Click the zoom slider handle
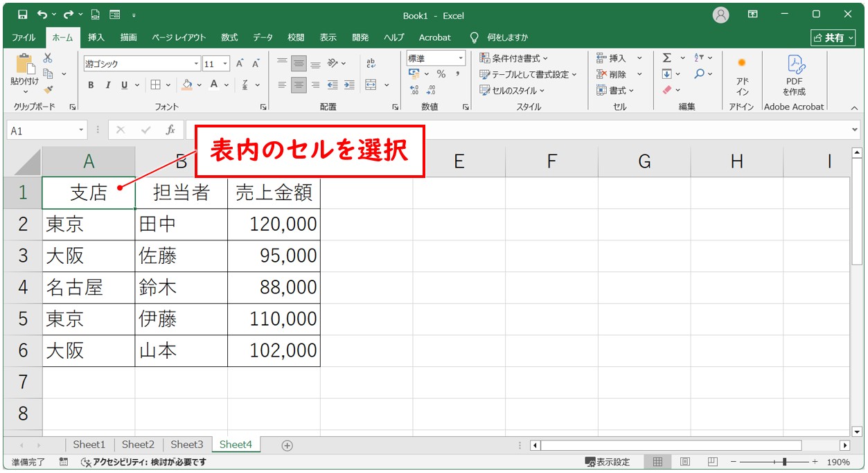The image size is (868, 473). [x=783, y=462]
